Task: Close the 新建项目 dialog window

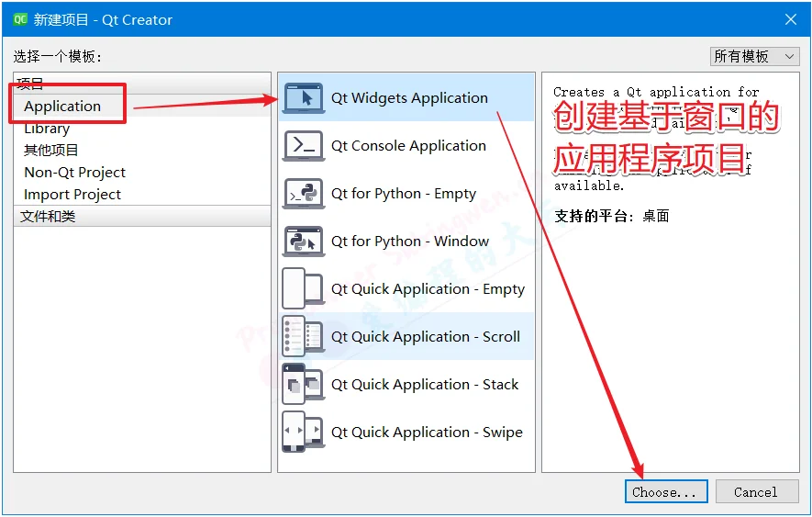Action: tap(791, 19)
